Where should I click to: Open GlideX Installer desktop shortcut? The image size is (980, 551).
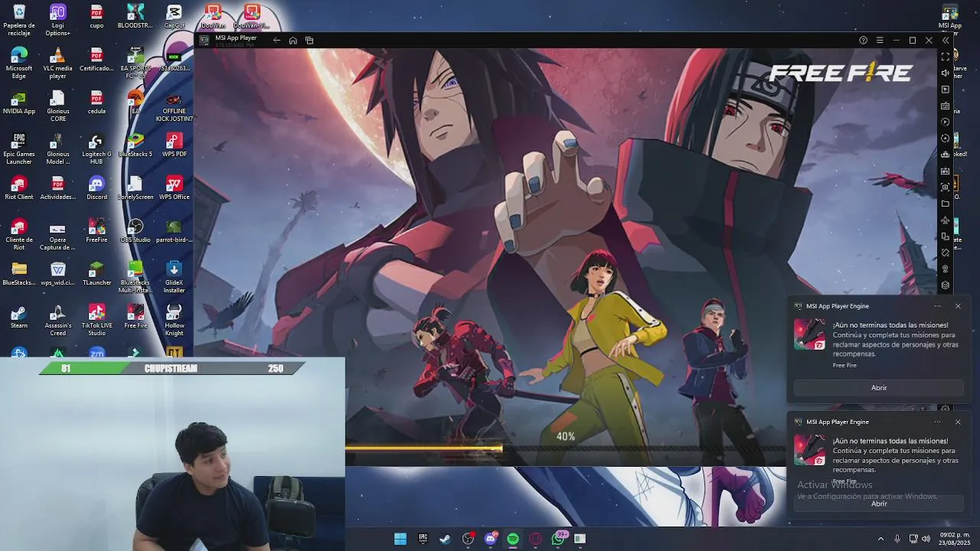pyautogui.click(x=174, y=277)
